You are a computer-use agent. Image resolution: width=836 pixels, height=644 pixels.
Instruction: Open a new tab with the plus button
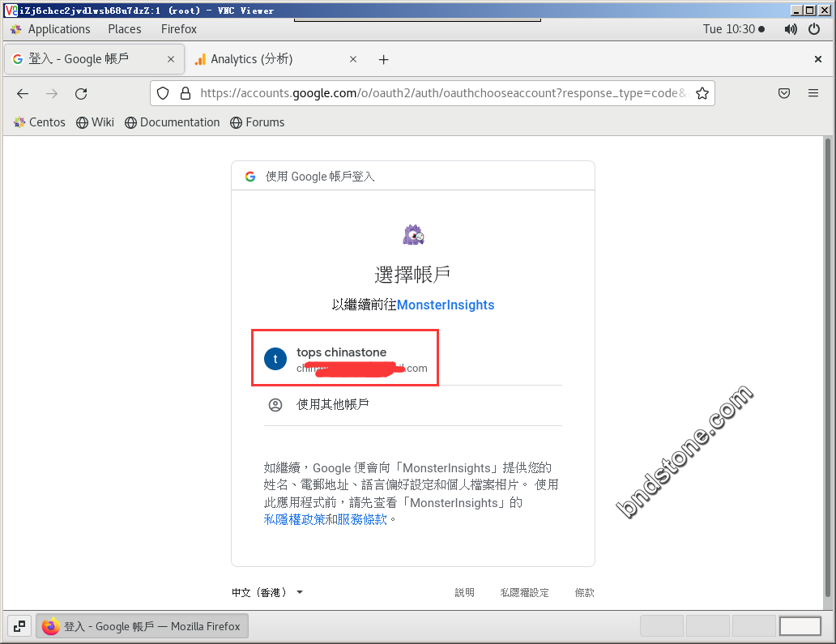click(383, 59)
